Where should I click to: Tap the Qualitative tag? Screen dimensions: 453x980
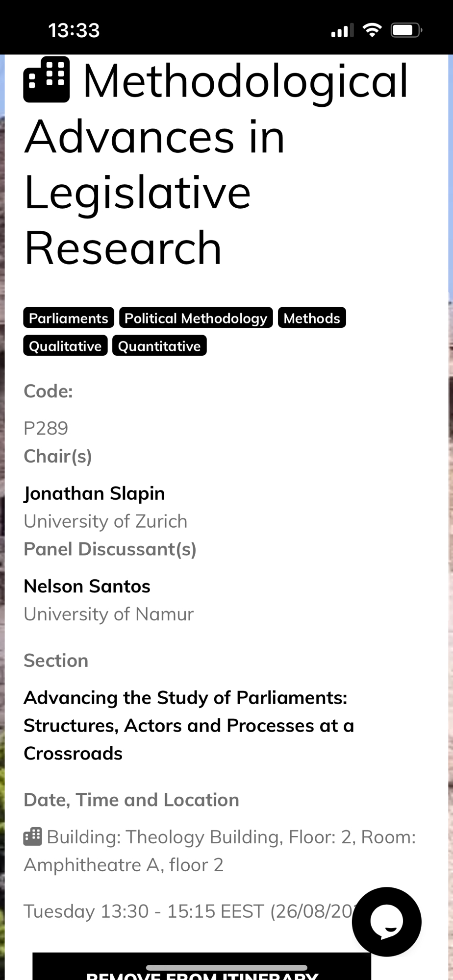click(x=65, y=346)
